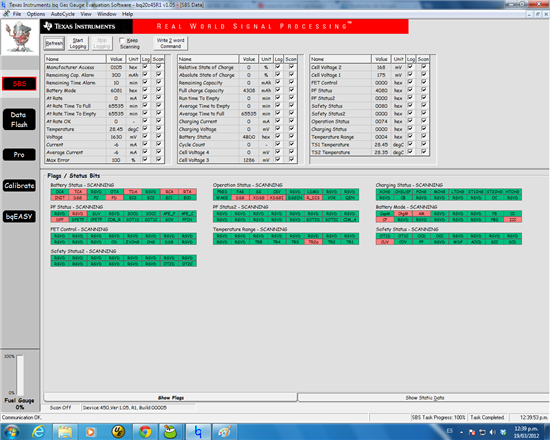
Task: Open Windows Media Player from the taskbar
Action: pyautogui.click(x=91, y=432)
